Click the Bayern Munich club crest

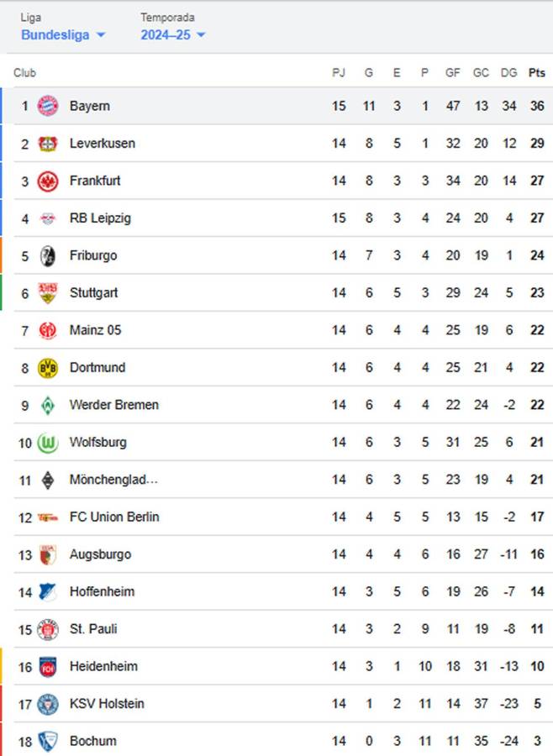(x=50, y=106)
